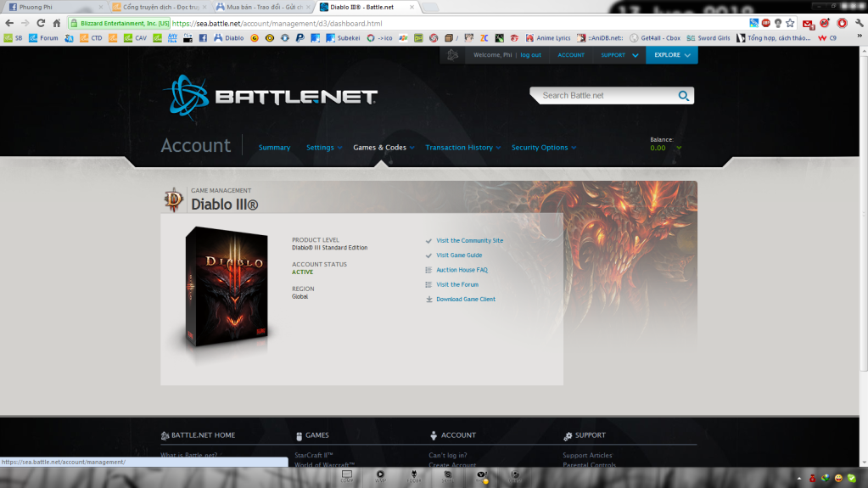Open the Gmail checker extension icon
The image size is (868, 488).
[x=808, y=23]
